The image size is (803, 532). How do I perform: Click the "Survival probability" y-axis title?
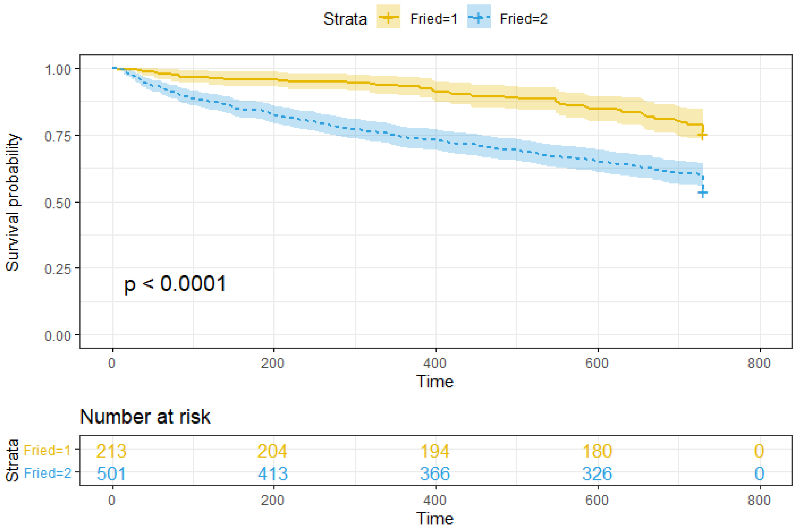13,202
